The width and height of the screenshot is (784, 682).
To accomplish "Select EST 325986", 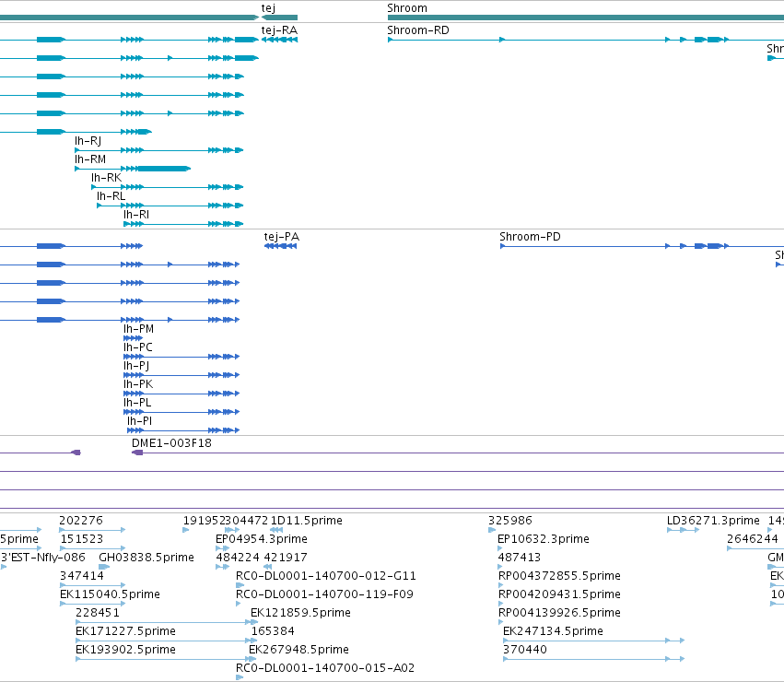I will [510, 521].
